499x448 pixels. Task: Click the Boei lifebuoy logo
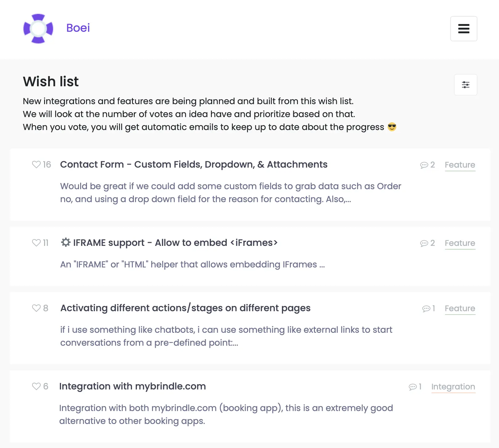(38, 28)
